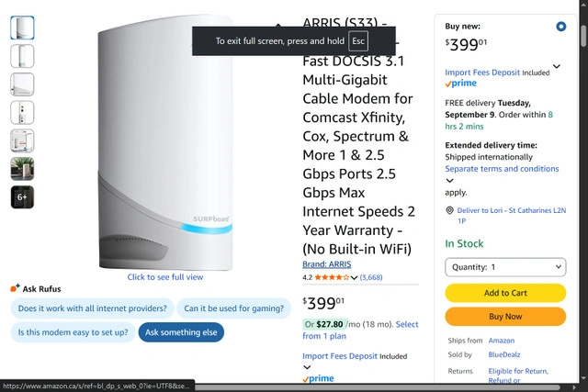Open the 3,668 customer reviews link
The image size is (588, 392).
(371, 277)
